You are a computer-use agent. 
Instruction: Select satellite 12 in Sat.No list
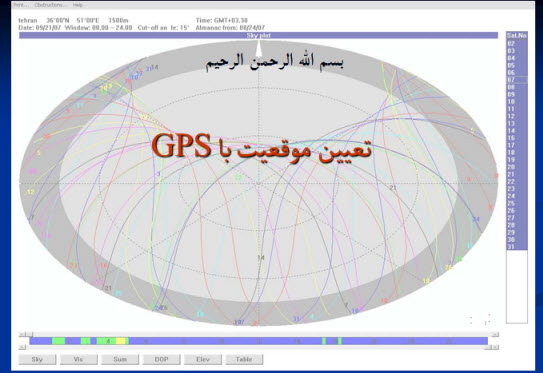517,116
